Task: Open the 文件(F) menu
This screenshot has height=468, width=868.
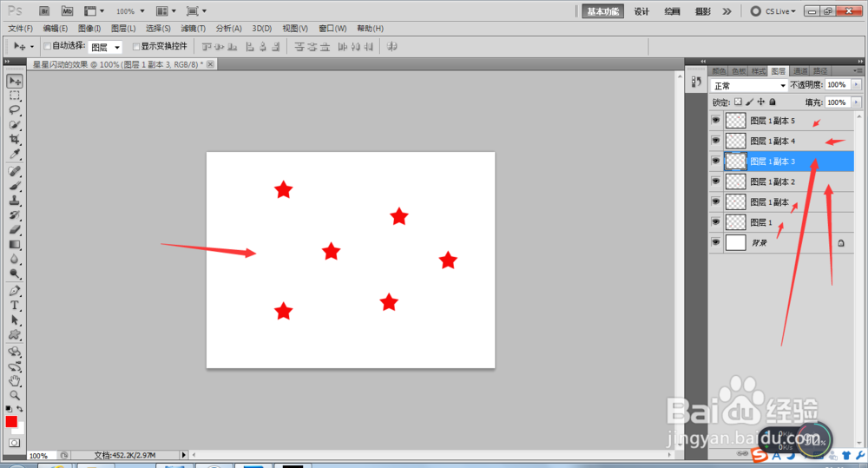Action: pos(21,29)
